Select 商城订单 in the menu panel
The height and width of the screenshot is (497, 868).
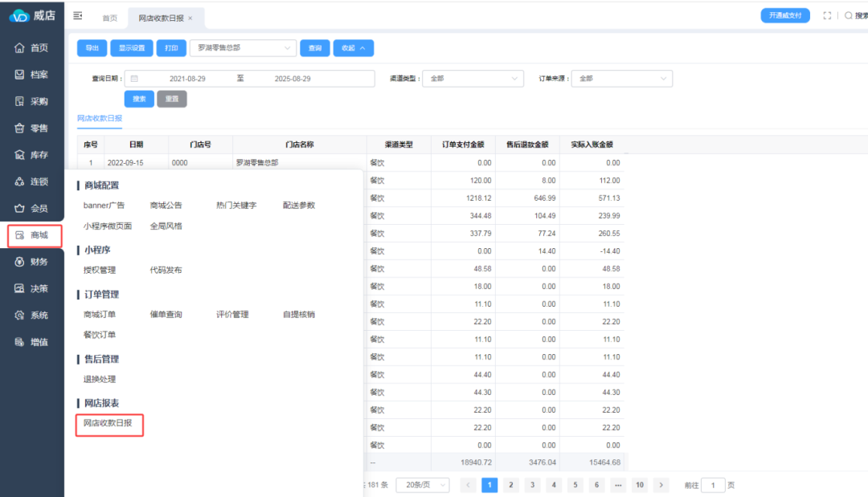point(100,315)
